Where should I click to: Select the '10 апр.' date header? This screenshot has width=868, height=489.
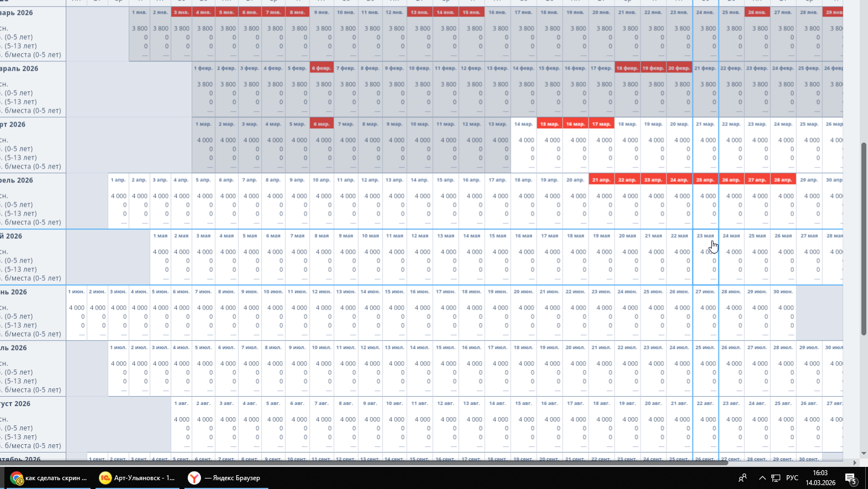tap(321, 180)
